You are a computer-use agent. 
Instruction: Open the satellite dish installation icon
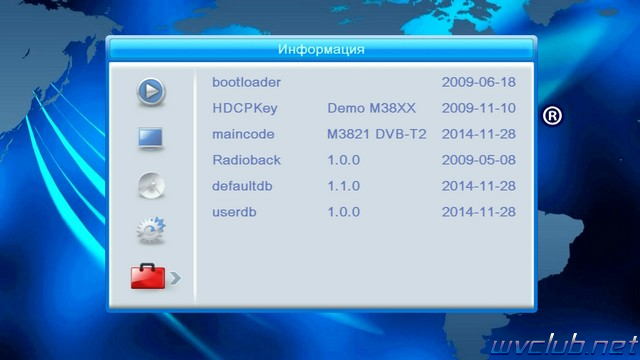click(x=151, y=185)
